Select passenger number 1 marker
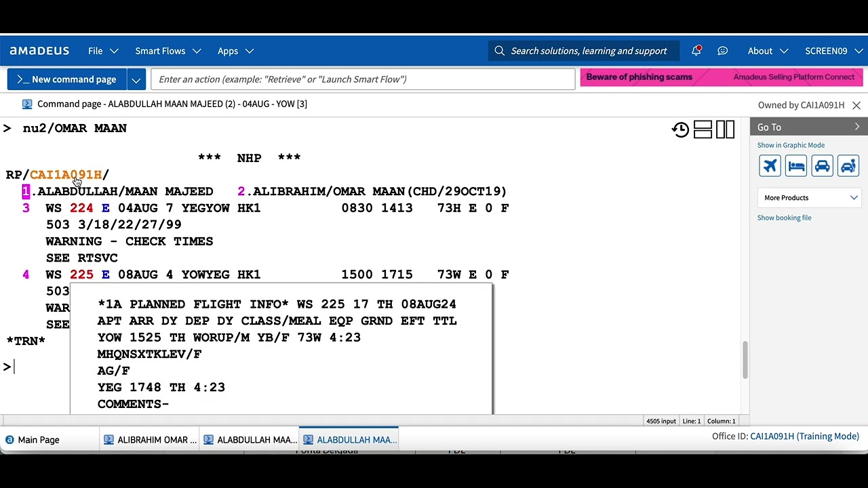This screenshot has height=488, width=868. click(26, 192)
